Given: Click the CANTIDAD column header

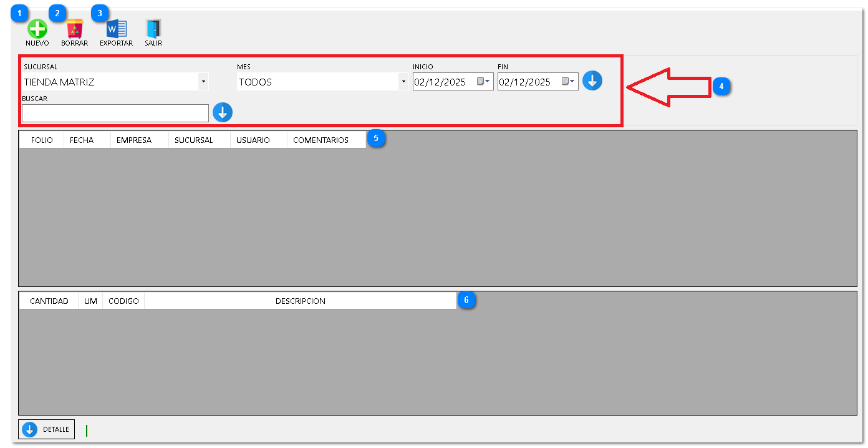Looking at the screenshot, I should point(49,301).
